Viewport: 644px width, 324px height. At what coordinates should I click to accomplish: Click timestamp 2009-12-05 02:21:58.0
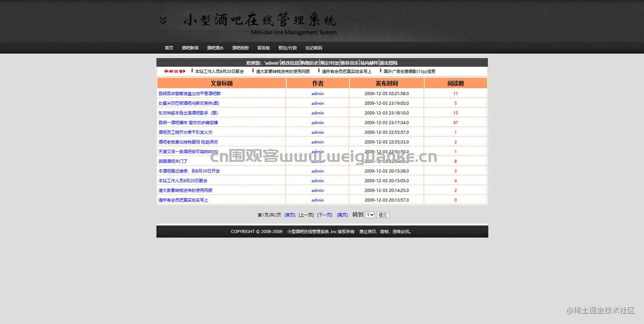tap(387, 93)
